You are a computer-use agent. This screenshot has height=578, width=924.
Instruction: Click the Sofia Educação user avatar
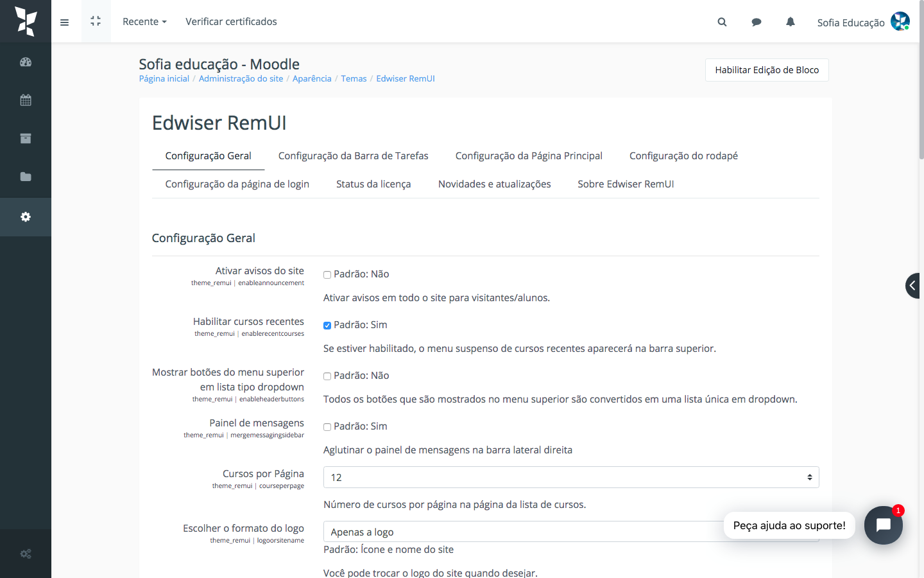point(900,21)
